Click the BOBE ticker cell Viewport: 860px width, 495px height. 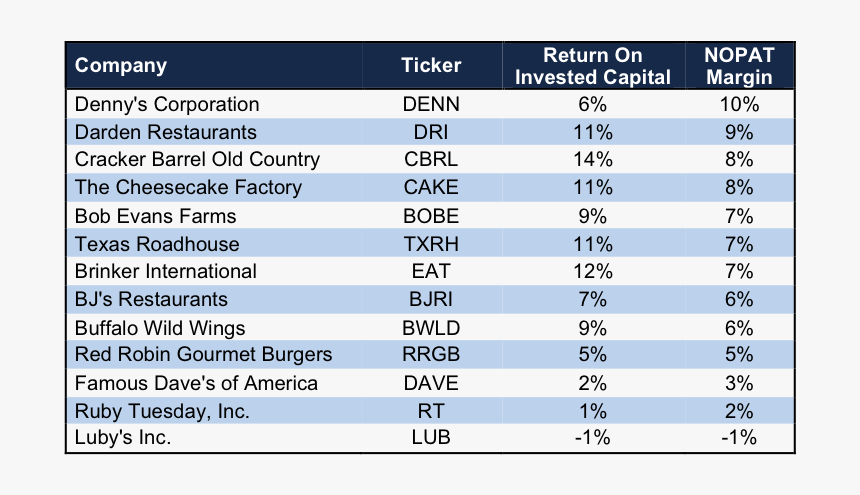click(x=431, y=216)
